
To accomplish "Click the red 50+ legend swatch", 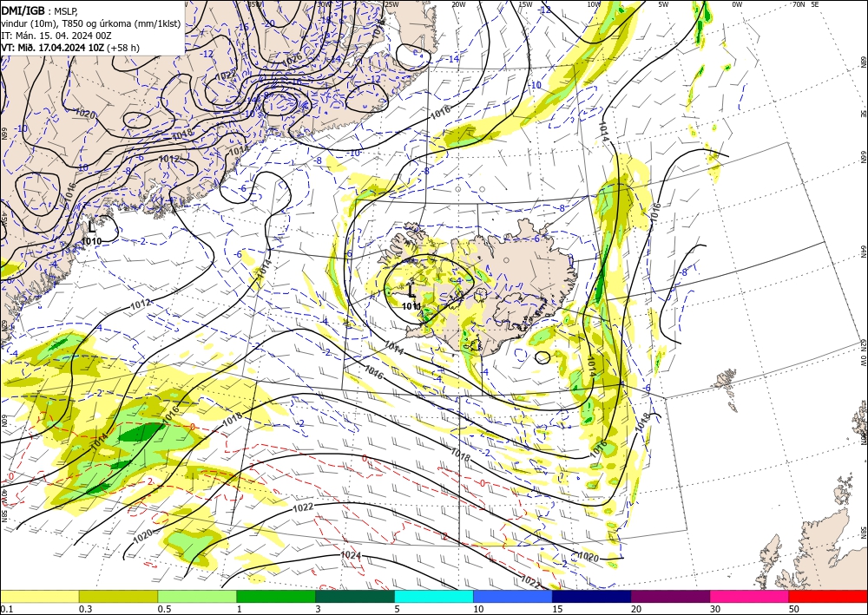I will coord(828,596).
